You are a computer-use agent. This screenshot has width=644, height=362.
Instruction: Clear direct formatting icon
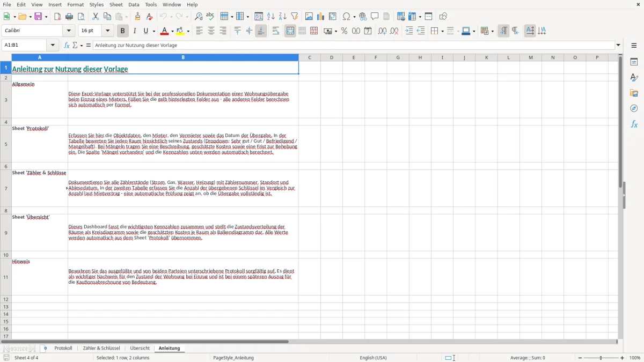click(149, 17)
